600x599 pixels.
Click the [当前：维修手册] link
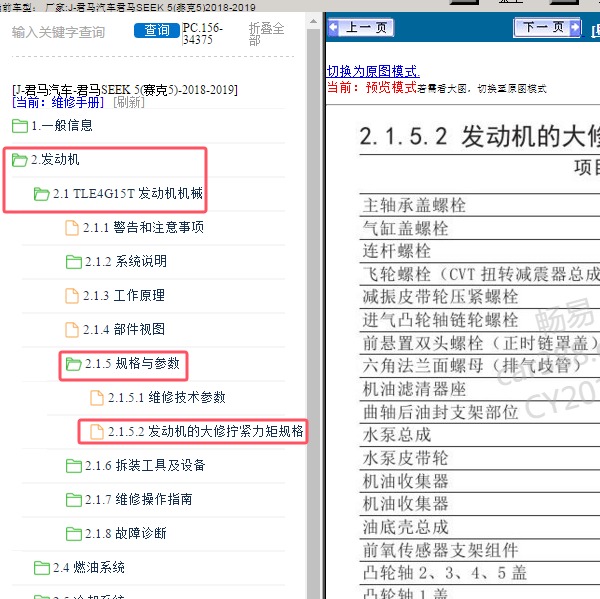pos(58,102)
